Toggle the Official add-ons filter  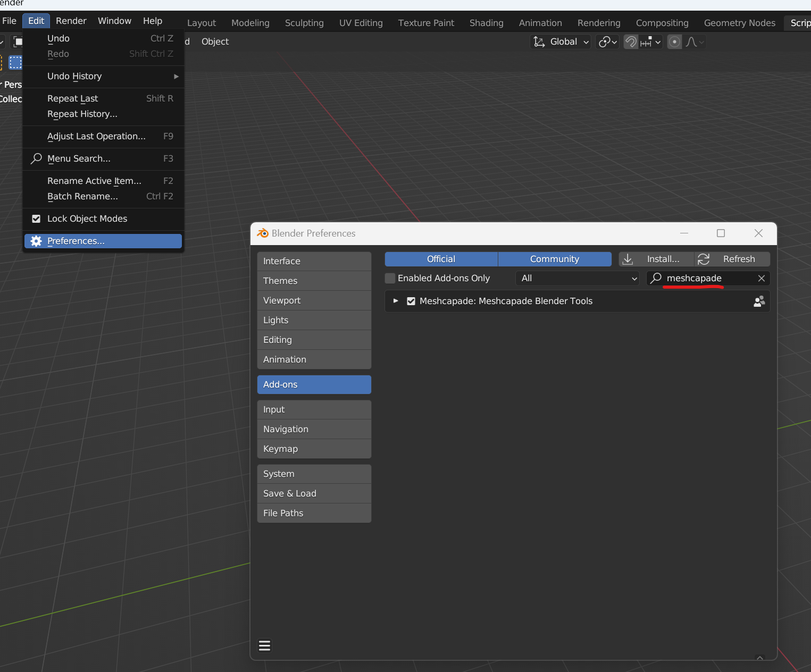click(441, 259)
